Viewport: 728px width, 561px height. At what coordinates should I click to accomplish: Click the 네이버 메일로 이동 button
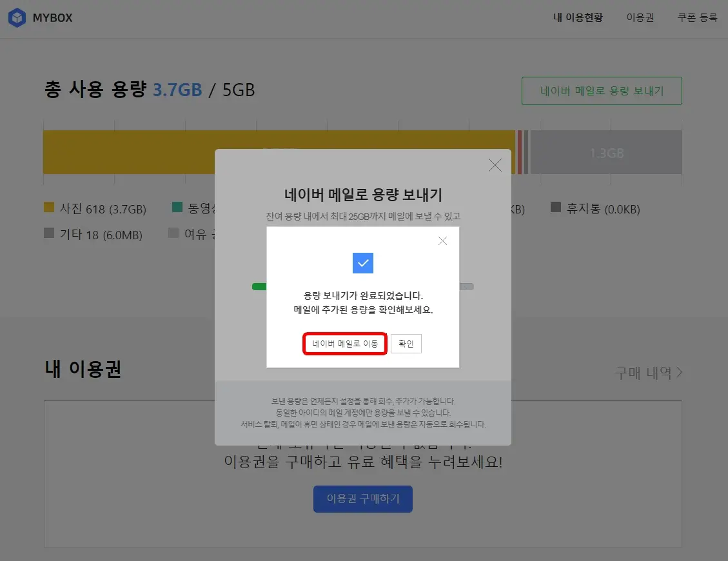[x=344, y=343]
